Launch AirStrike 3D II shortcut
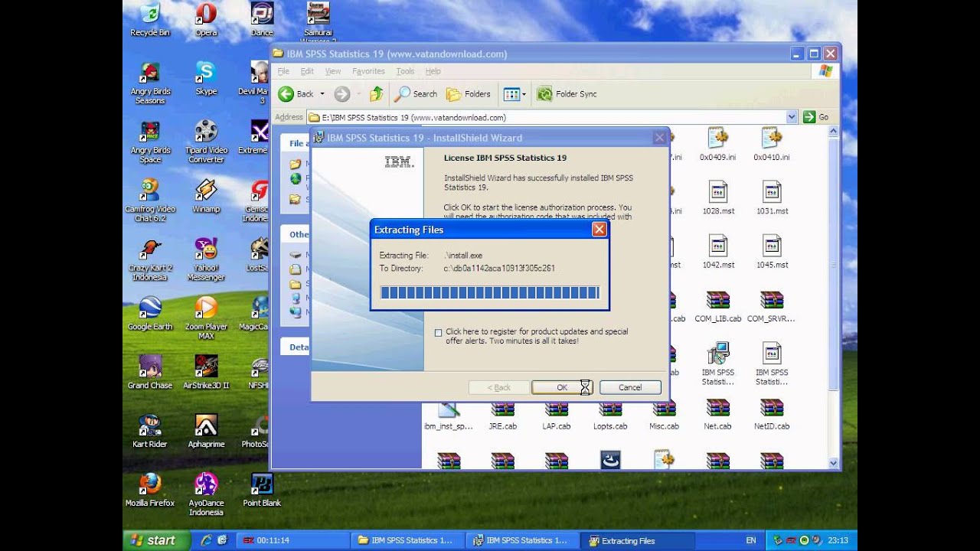The height and width of the screenshot is (551, 980). pos(206,373)
